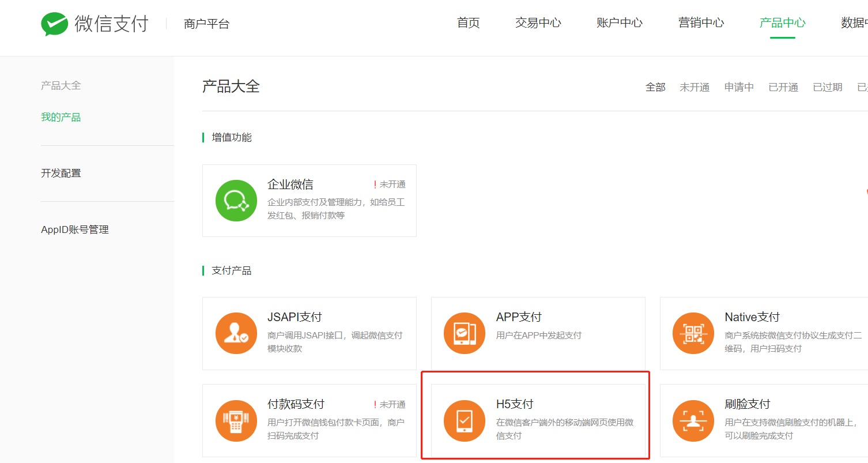868x463 pixels.
Task: Click the APP支付 orange device icon
Action: point(465,333)
